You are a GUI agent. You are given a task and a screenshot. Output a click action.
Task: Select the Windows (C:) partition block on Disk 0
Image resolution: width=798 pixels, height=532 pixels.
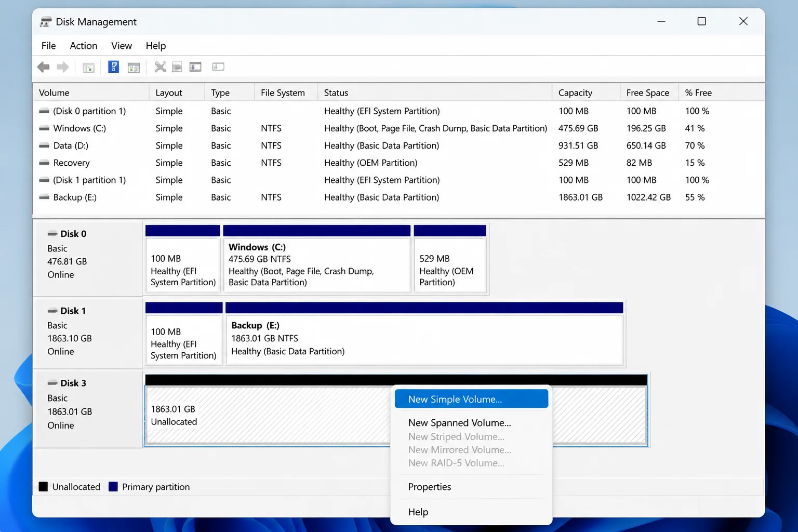coord(317,259)
